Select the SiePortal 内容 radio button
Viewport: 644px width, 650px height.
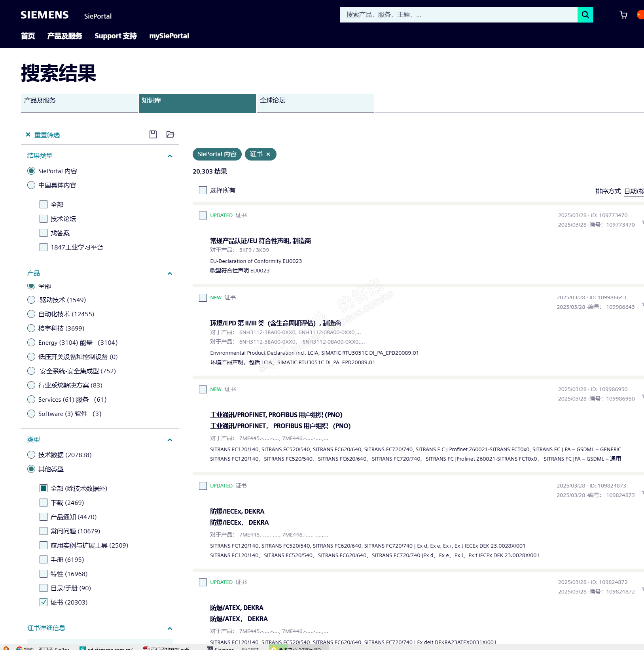click(x=31, y=171)
